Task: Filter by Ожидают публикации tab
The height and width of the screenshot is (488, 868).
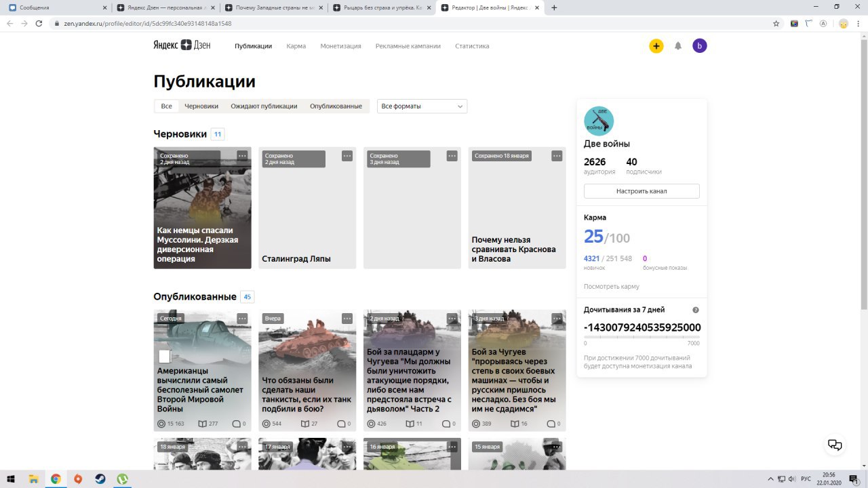Action: (x=264, y=106)
